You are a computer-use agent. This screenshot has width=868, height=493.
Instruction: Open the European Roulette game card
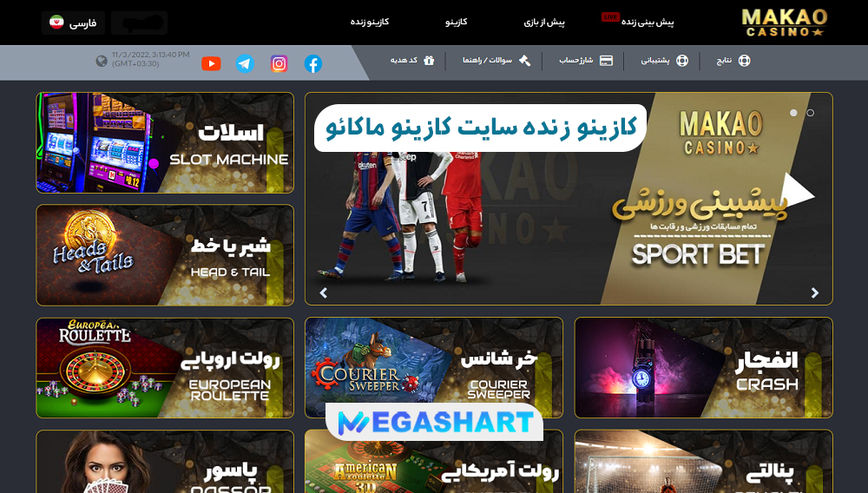[165, 367]
